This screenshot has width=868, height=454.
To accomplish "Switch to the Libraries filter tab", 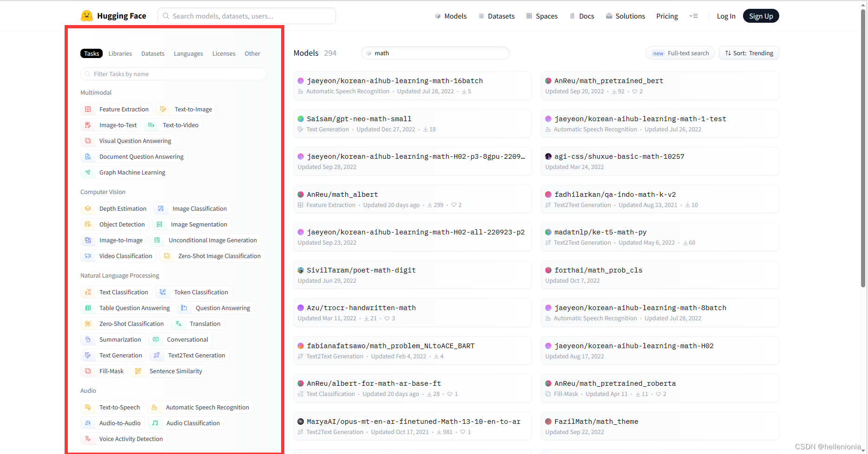I will pyautogui.click(x=120, y=54).
